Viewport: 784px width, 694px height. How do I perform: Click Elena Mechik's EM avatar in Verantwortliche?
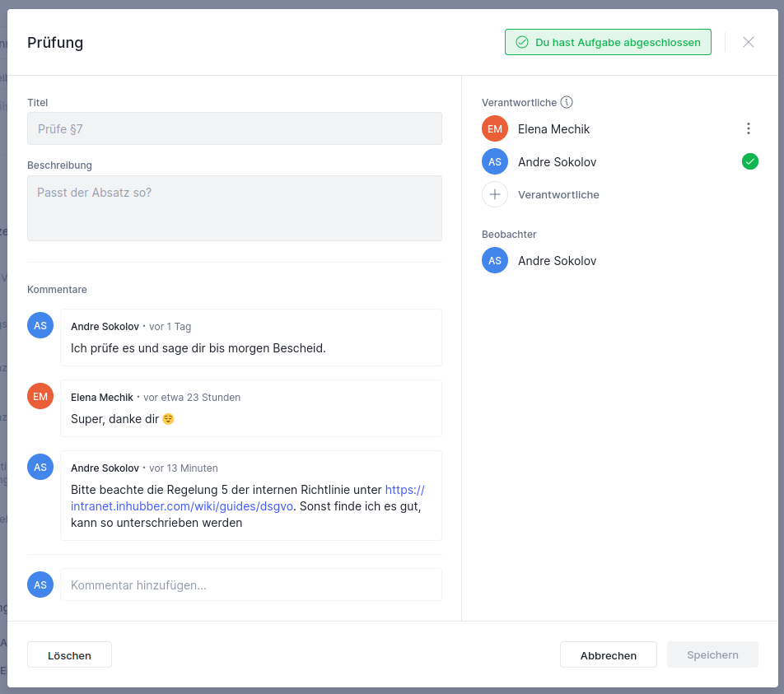495,129
